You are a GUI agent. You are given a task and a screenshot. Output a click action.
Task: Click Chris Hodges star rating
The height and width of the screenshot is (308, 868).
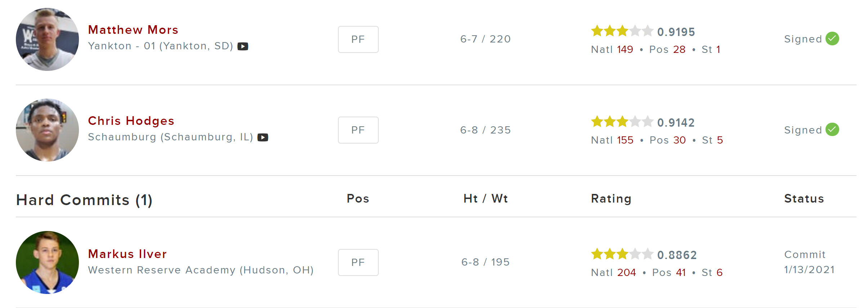tap(622, 122)
